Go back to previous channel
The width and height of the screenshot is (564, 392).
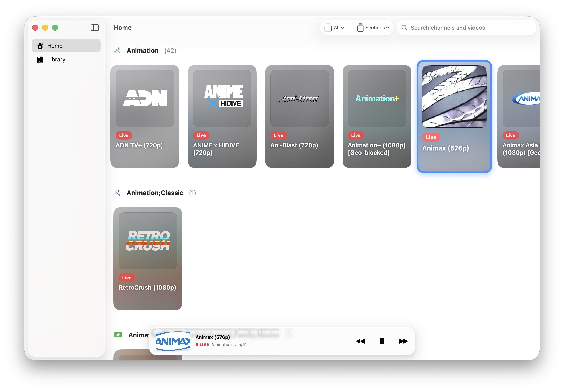tap(360, 341)
